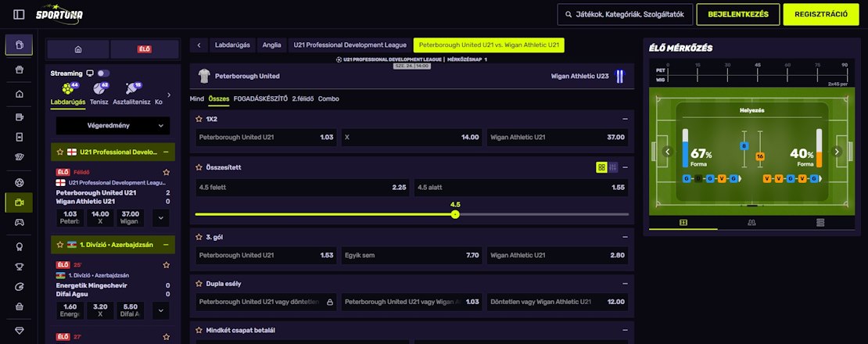This screenshot has width=868, height=344.
Task: Show the previous live match statistic slide
Action: click(x=667, y=152)
